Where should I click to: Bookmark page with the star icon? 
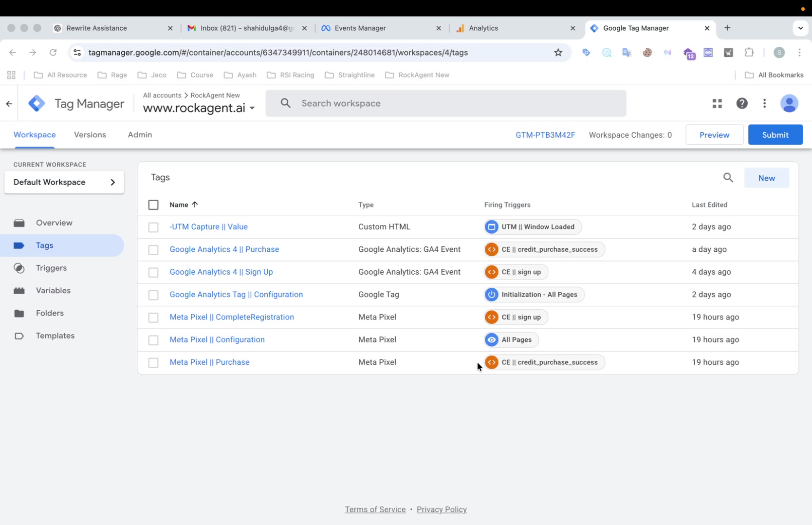pos(558,53)
